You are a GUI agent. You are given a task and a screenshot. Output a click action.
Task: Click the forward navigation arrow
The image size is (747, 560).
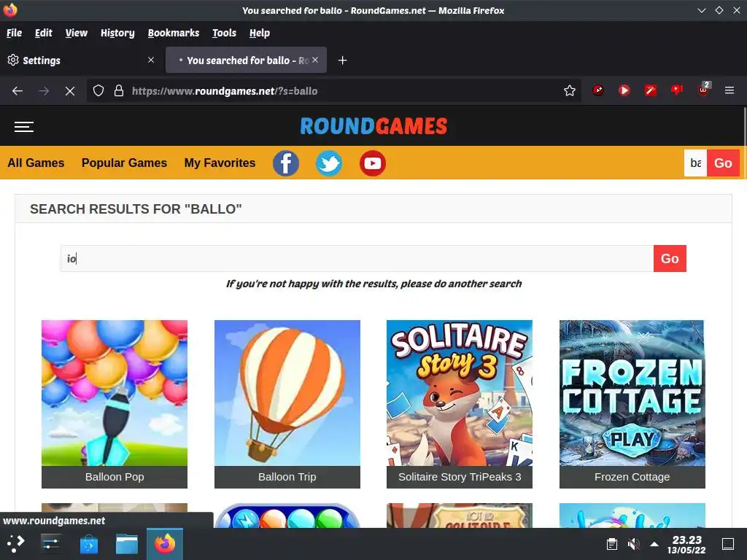click(x=44, y=91)
